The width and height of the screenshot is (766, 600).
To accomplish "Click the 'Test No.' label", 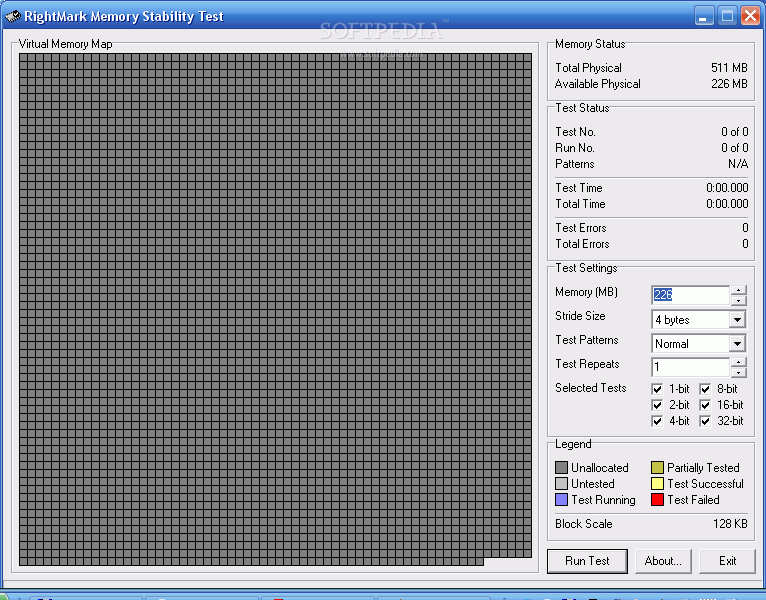I will [x=575, y=132].
